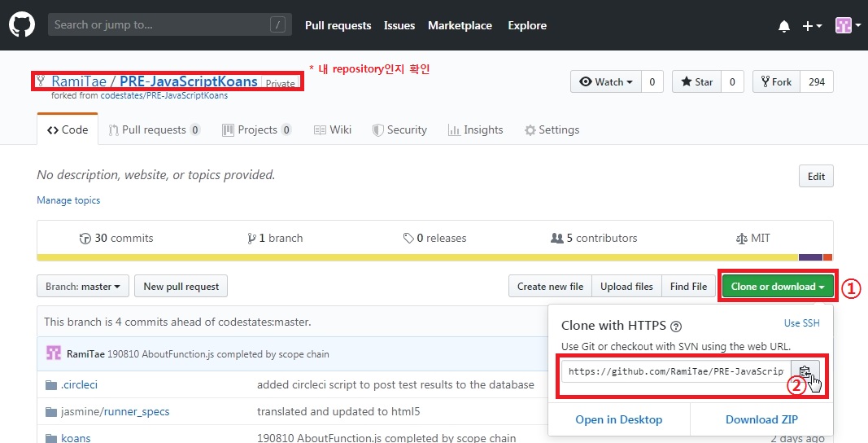868x443 pixels.
Task: Click Edit repository description button
Action: point(816,177)
